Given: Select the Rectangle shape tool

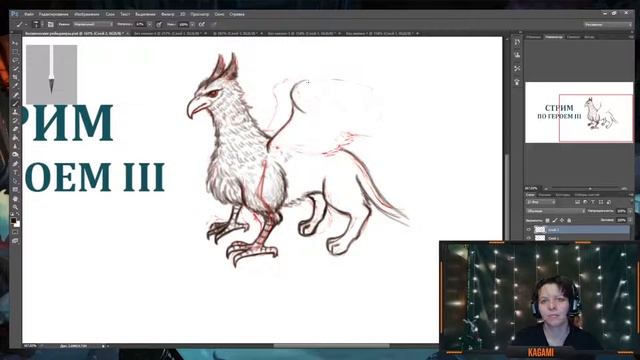Looking at the screenshot, I should tap(15, 190).
